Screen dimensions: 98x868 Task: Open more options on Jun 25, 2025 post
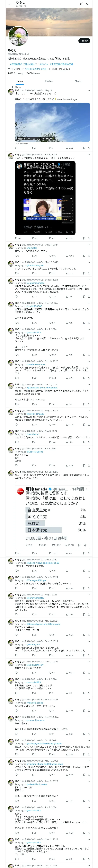click(x=89, y=472)
